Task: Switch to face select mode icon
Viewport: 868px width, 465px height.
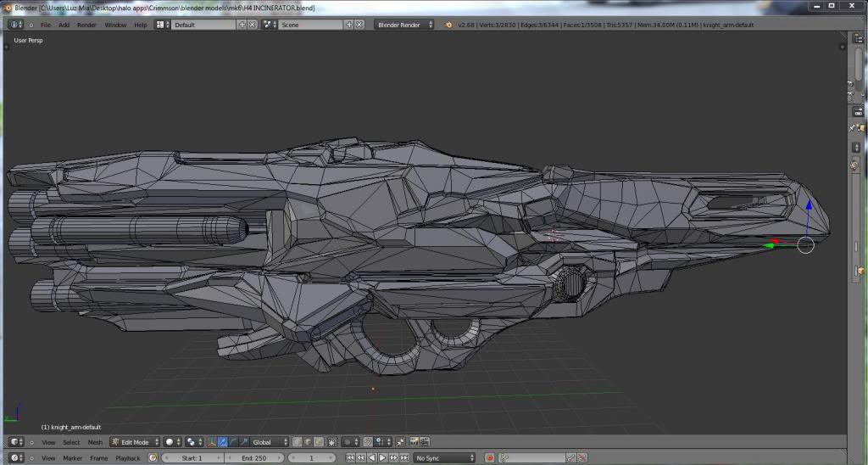Action: pyautogui.click(x=317, y=442)
